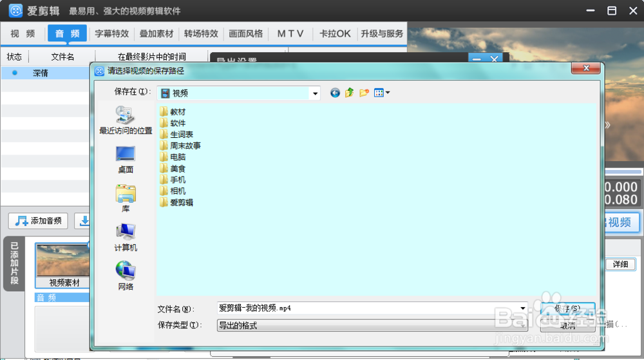
Task: Select the 深情 audio row
Action: click(x=46, y=73)
